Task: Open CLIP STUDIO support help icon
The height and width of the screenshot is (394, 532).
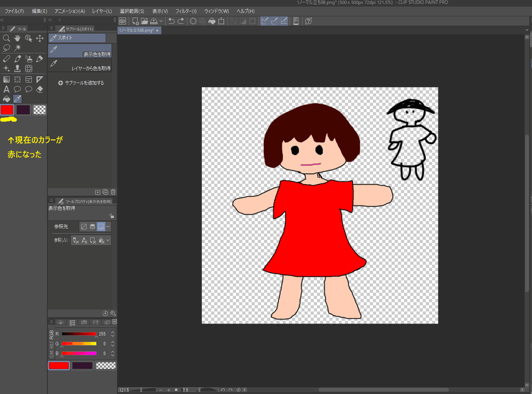Action: [309, 21]
